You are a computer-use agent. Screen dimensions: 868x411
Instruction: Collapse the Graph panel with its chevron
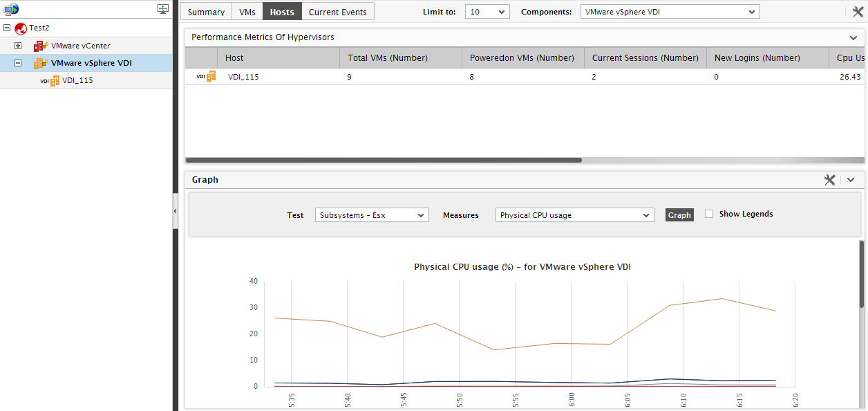click(x=851, y=179)
